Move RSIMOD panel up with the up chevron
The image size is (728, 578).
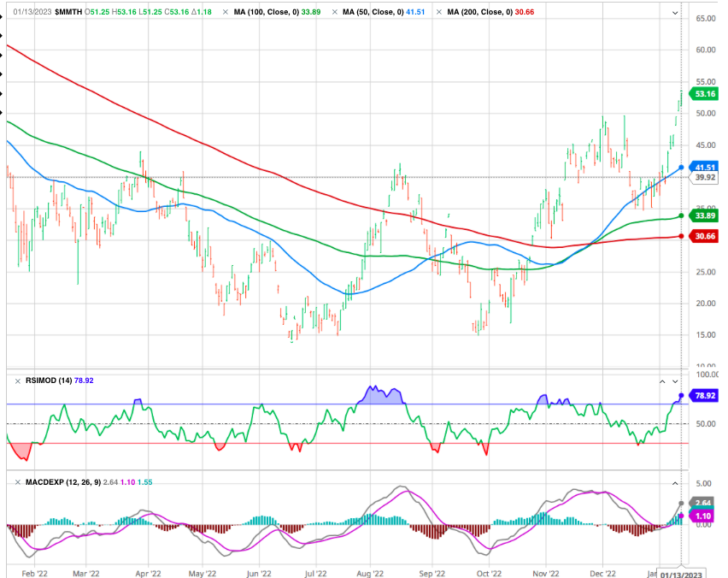(x=662, y=381)
